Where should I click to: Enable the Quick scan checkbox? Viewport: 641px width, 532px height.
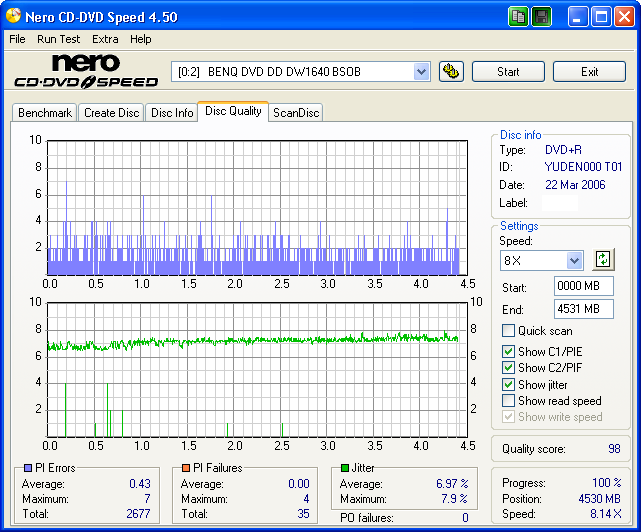tap(509, 331)
